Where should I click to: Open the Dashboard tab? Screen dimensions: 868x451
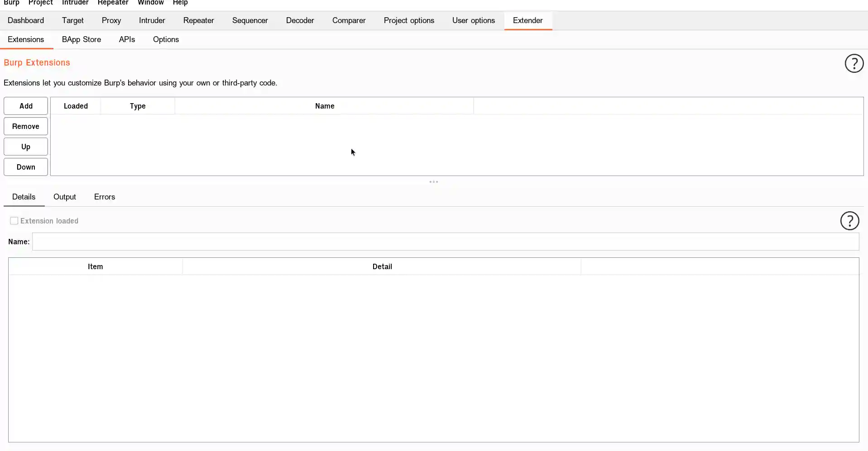pyautogui.click(x=26, y=20)
